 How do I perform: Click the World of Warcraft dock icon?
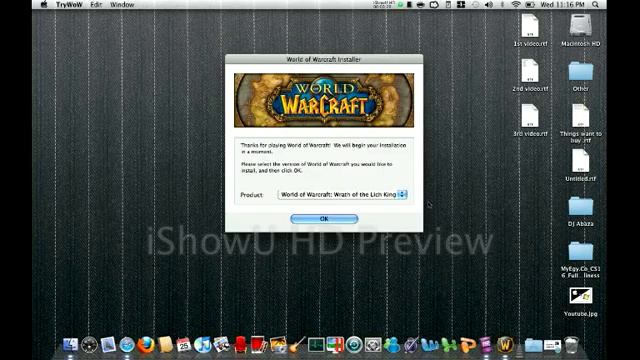[x=505, y=345]
